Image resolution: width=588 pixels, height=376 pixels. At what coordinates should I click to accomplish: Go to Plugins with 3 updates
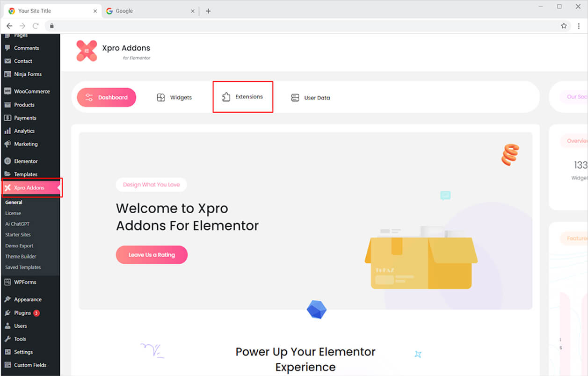[22, 313]
